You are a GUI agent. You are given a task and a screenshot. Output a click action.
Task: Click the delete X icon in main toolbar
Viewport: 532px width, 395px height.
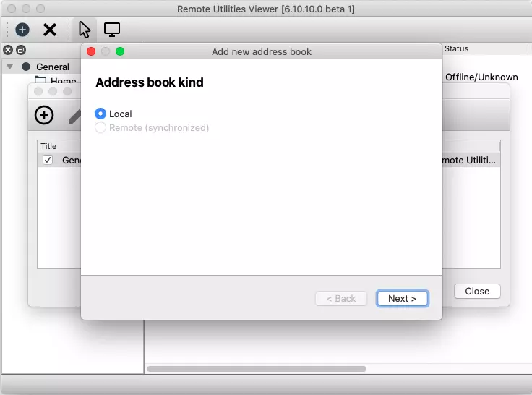(50, 30)
